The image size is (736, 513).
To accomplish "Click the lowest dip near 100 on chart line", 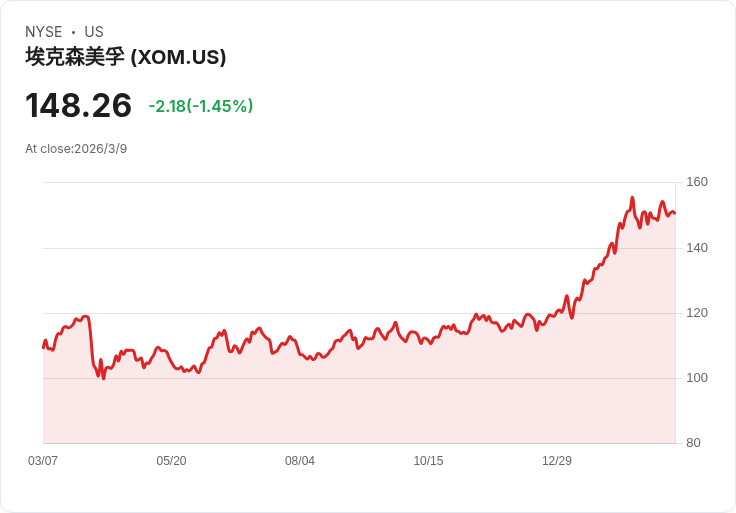I will 104,378.
